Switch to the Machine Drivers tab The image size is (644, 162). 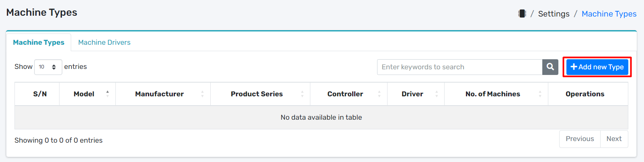[x=104, y=42]
